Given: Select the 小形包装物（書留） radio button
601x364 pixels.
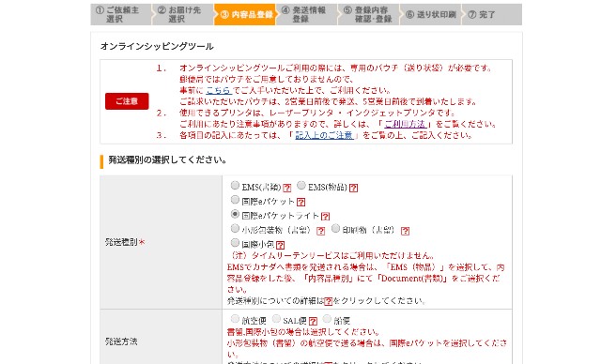Looking at the screenshot, I should (x=235, y=229).
